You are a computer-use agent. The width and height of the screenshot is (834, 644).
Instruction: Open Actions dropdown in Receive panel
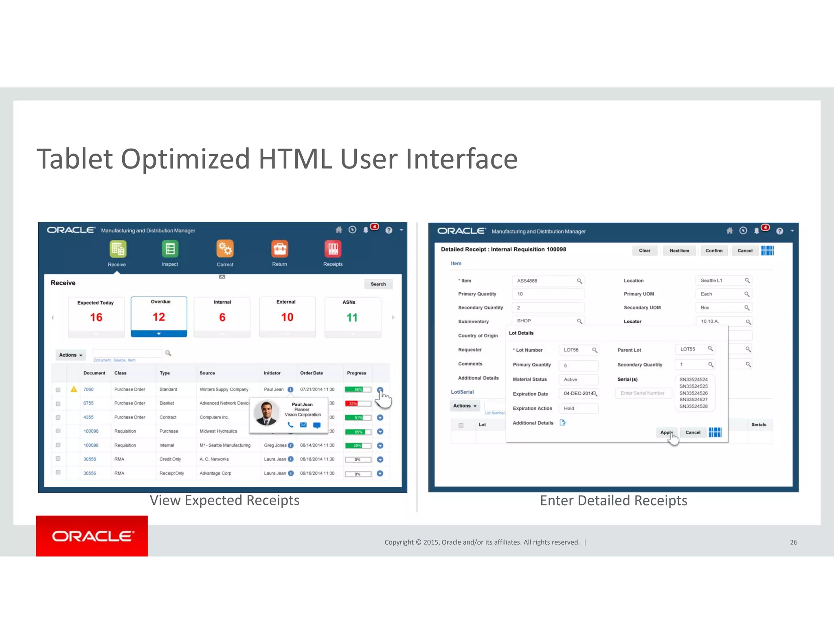click(71, 355)
